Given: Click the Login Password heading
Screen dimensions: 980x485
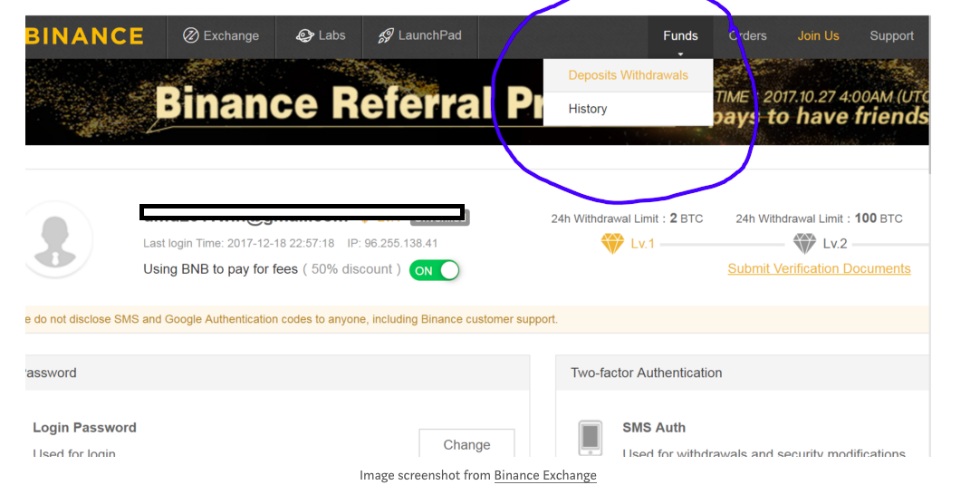Looking at the screenshot, I should coord(84,428).
